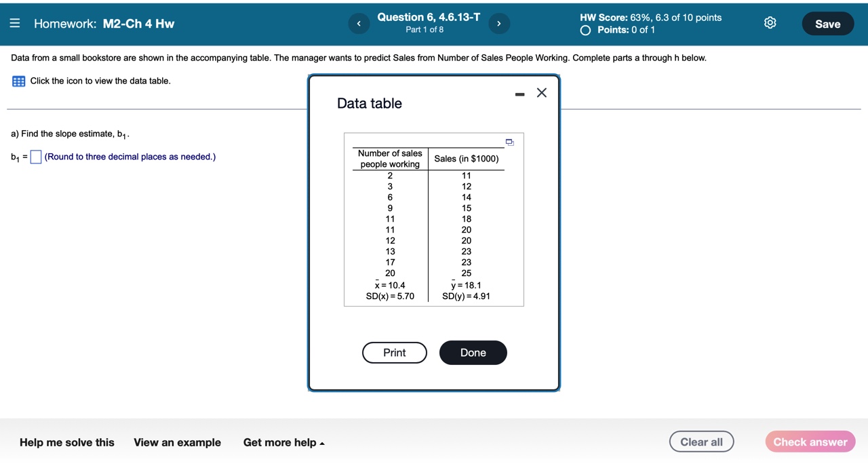Click the sales people value 6
This screenshot has width=868, height=468.
[390, 197]
